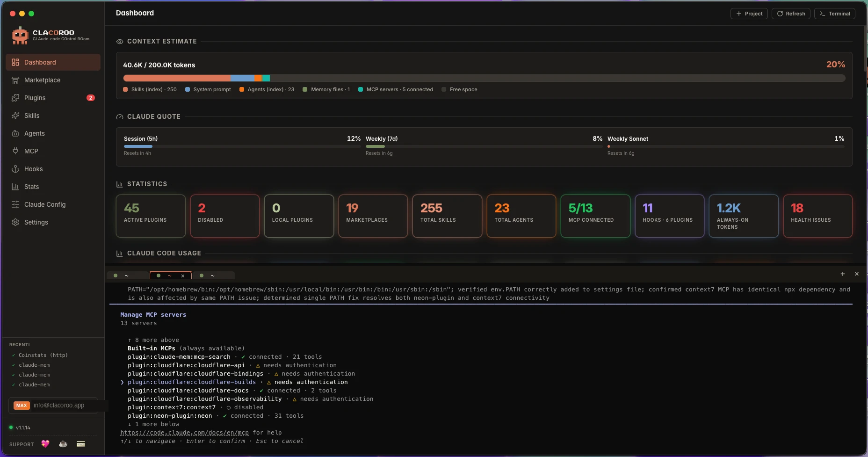Click the Free space legend swatch
Screen dimensions: 868x457
[444, 89]
